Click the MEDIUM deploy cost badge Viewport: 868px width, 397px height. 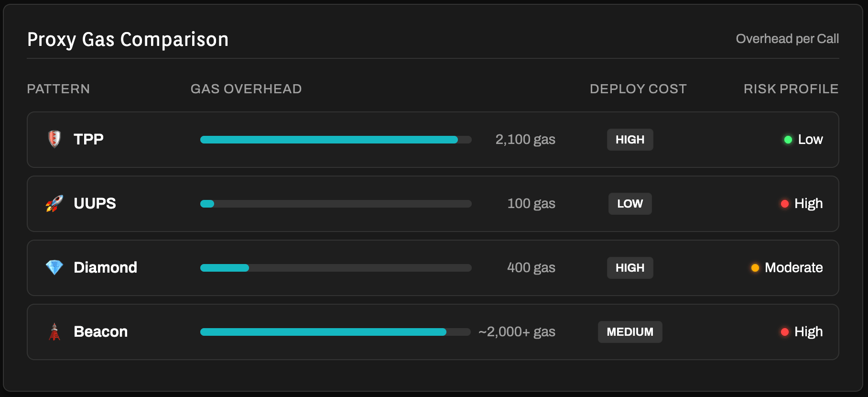(630, 332)
